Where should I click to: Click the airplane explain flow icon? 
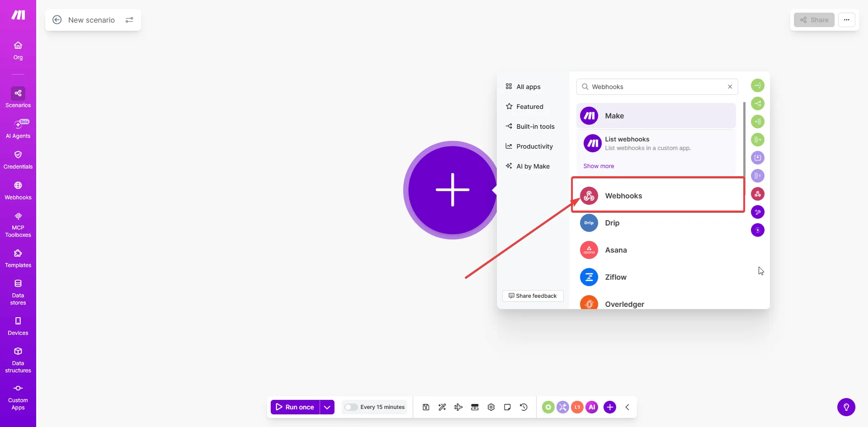(458, 407)
